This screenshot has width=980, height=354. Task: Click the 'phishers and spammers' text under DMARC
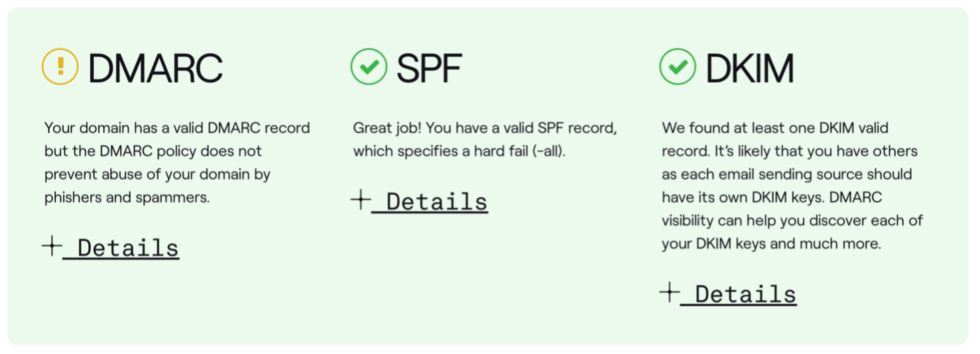[x=127, y=198]
